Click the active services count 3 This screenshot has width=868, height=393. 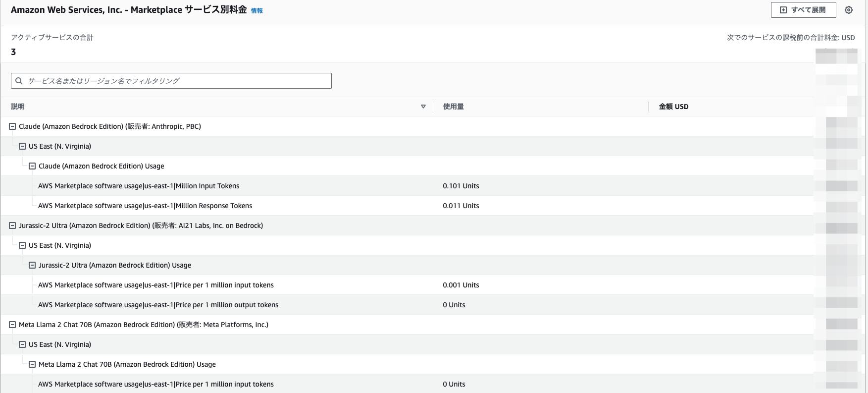13,52
